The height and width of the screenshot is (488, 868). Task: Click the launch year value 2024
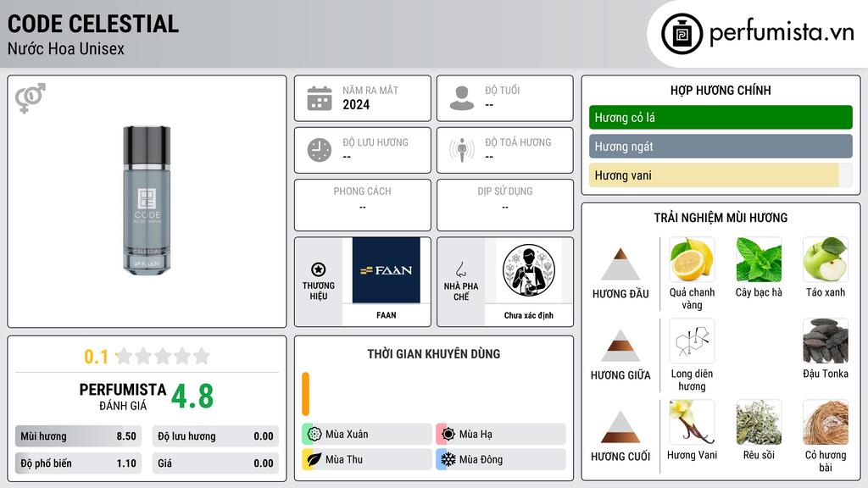(356, 104)
